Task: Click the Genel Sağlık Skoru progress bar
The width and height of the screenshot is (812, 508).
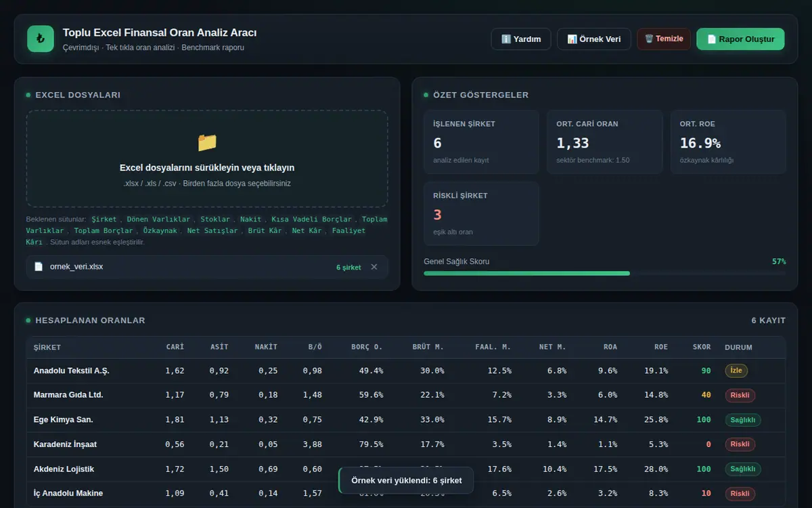Action: [605, 274]
